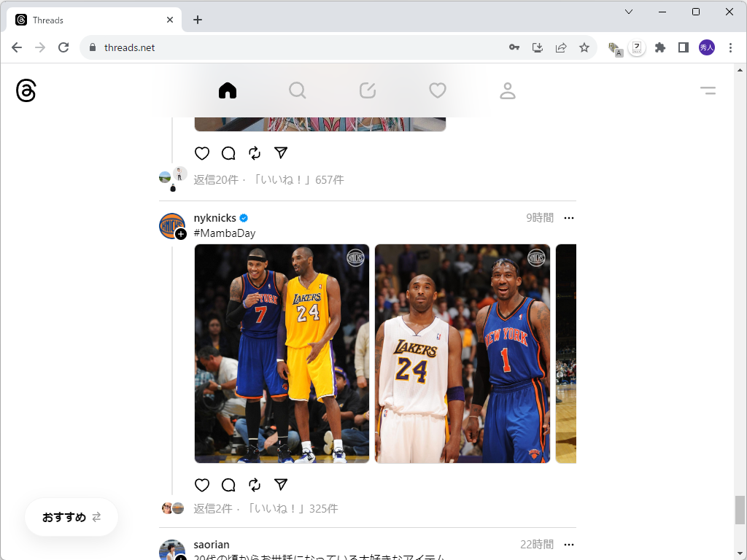Switch the feed using the おすすめ selector
The height and width of the screenshot is (560, 747).
[71, 517]
